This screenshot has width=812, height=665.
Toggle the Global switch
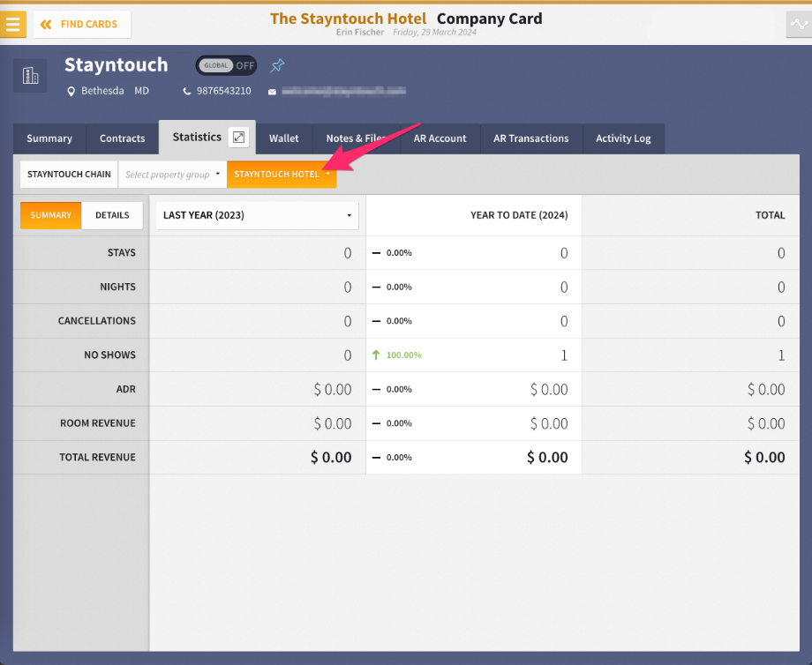point(226,66)
